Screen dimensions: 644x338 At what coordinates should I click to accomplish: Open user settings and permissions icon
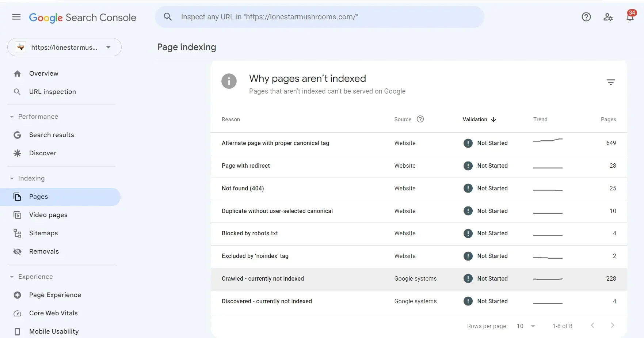pyautogui.click(x=608, y=17)
